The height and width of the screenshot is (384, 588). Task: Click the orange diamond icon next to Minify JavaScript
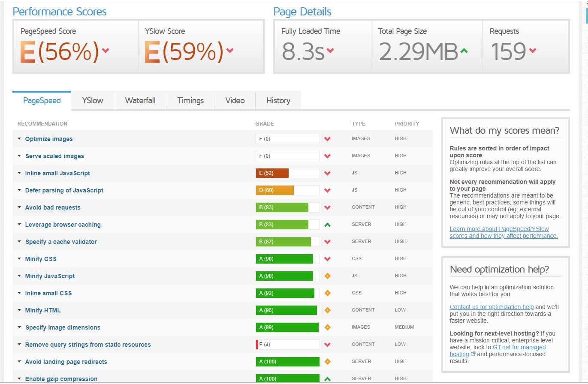pos(327,276)
